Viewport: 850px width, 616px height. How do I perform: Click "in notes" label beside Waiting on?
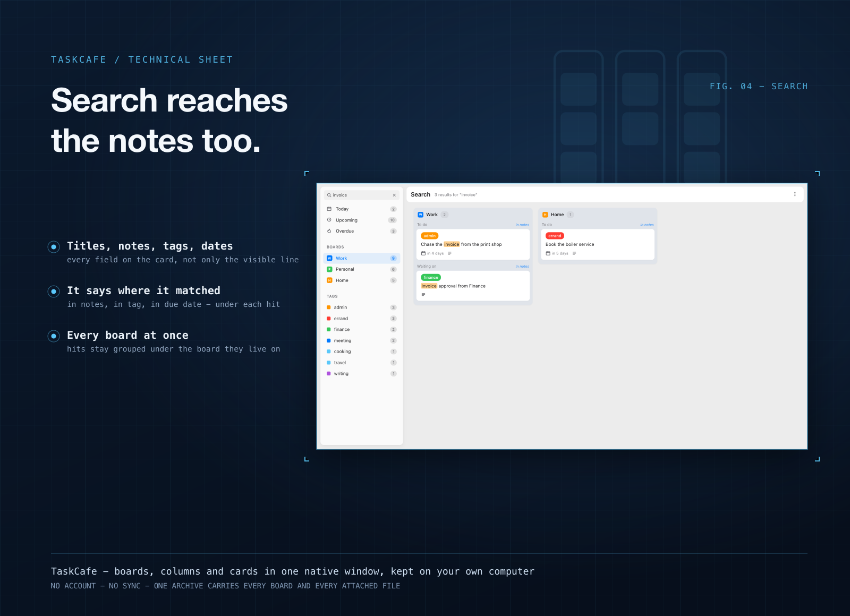pos(522,266)
